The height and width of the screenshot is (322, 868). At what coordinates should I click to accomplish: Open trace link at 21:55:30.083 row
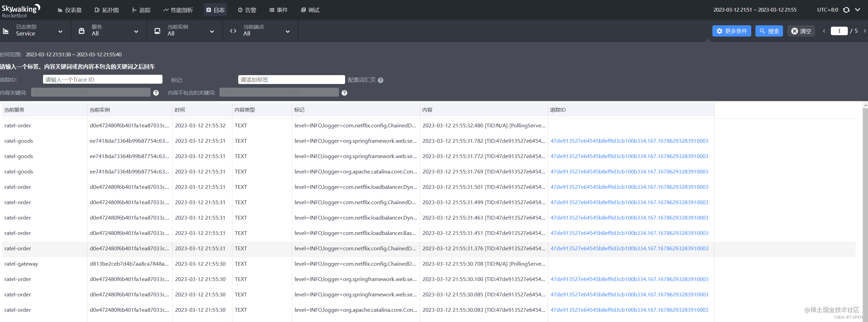629,310
